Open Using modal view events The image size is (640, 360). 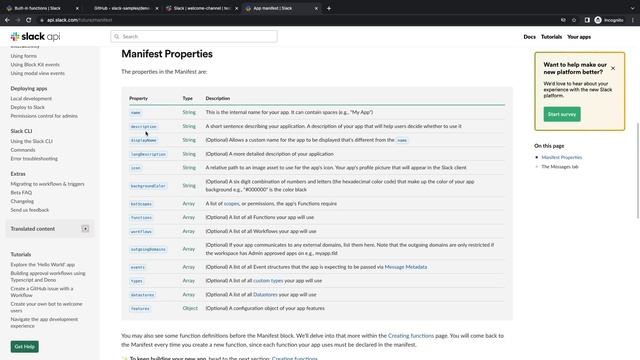point(38,73)
